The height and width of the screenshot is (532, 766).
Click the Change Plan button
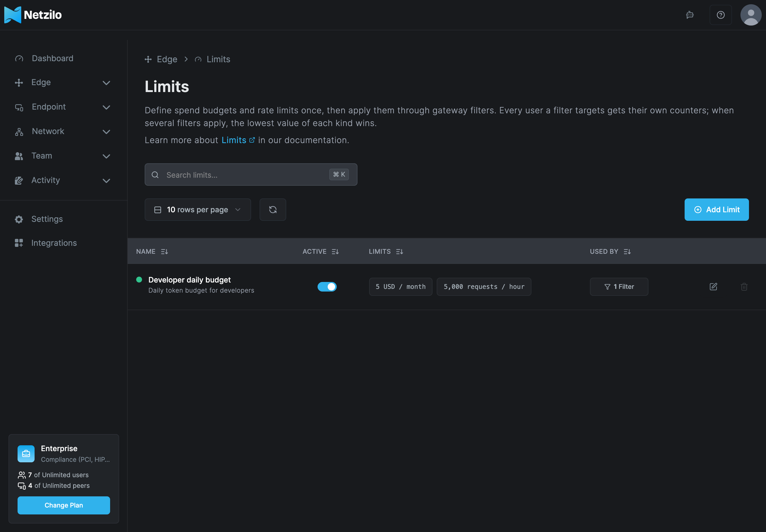[64, 505]
